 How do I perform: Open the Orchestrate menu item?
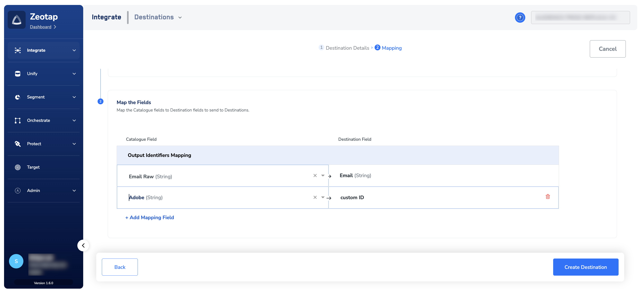point(38,120)
